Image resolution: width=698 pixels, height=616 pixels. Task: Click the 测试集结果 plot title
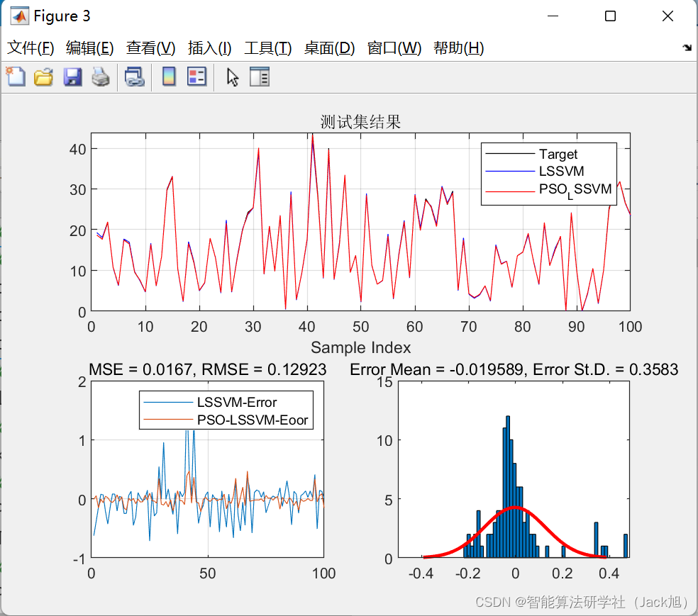coord(360,121)
